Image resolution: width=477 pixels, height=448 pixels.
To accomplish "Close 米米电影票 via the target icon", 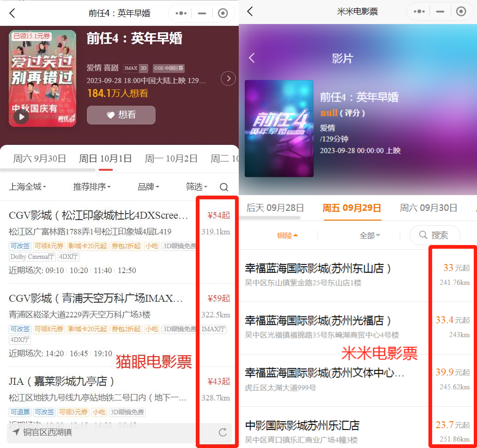I will 461,12.
